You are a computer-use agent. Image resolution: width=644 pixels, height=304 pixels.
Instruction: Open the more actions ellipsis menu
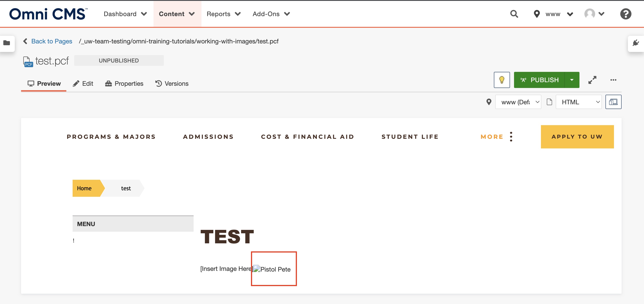coord(613,80)
